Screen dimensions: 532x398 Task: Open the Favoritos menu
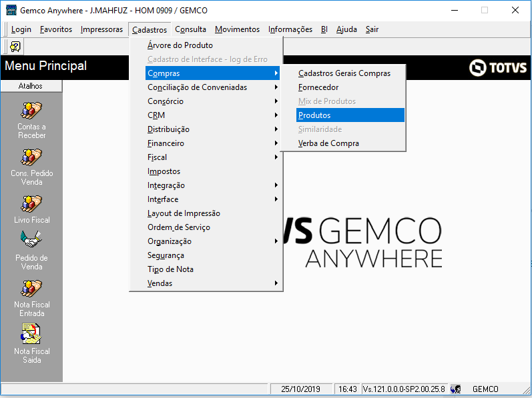click(56, 29)
